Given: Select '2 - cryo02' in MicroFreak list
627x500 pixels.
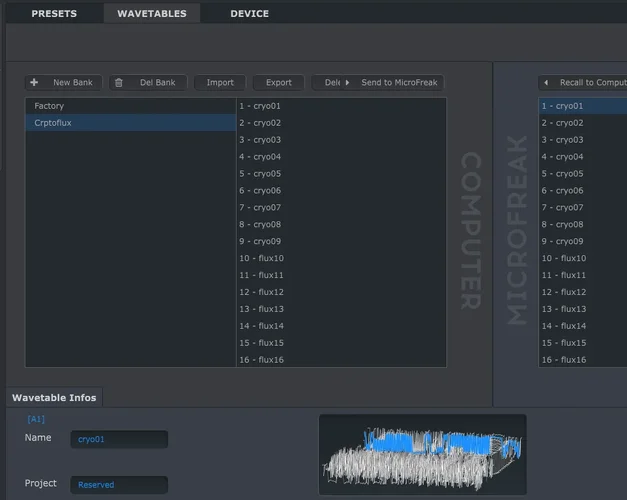Looking at the screenshot, I should click(x=583, y=123).
